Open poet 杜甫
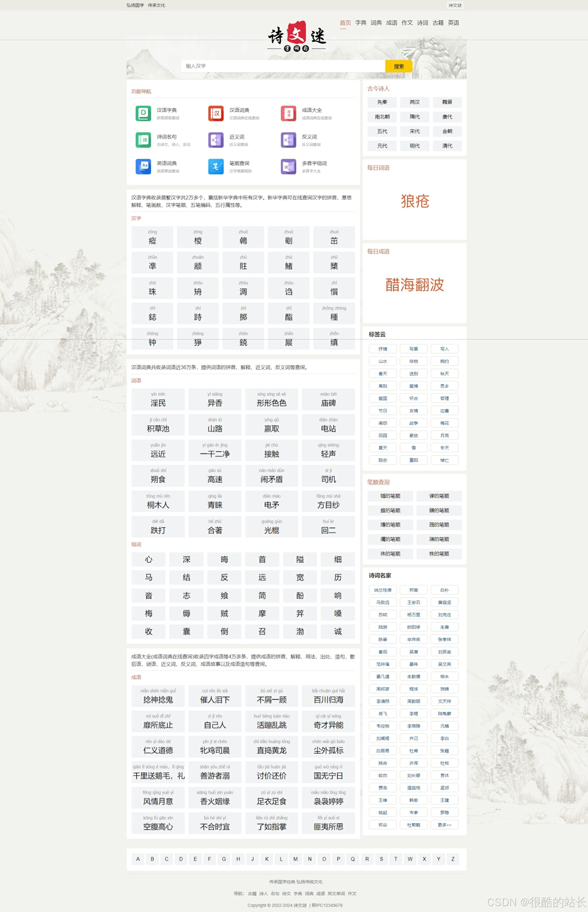Screen dimensions: 588x912 (413, 751)
